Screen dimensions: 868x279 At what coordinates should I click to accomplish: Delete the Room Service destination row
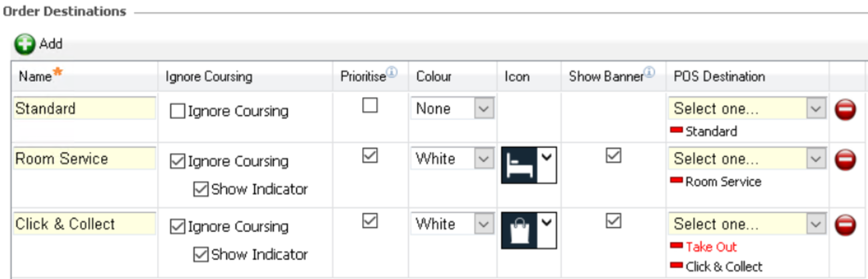click(845, 160)
